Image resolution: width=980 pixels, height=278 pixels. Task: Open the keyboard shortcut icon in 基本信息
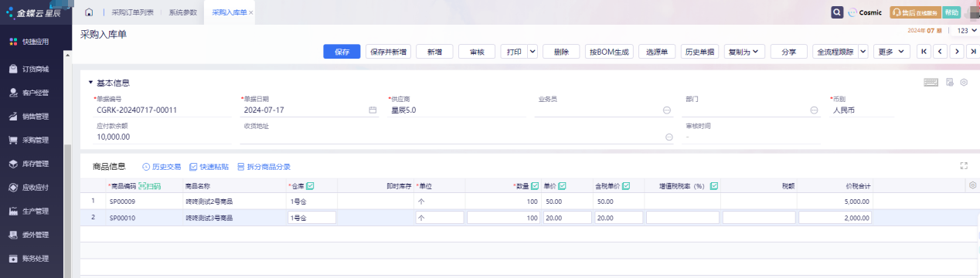point(931,82)
